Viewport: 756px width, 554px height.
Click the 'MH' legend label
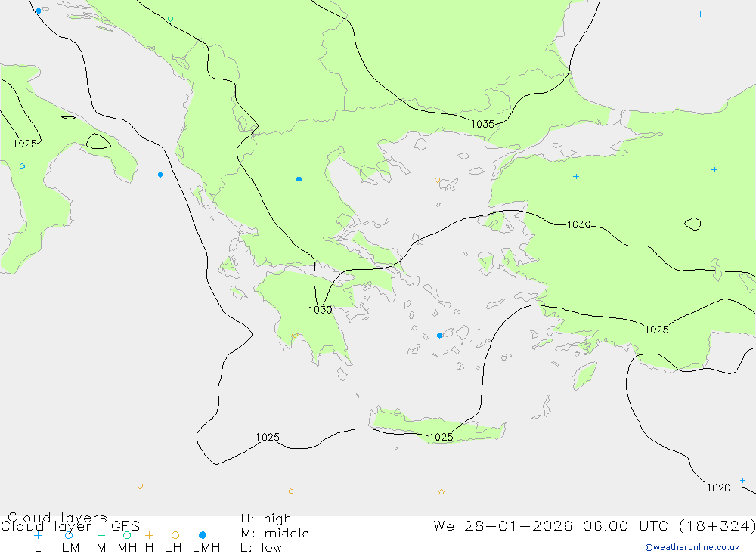pyautogui.click(x=127, y=548)
